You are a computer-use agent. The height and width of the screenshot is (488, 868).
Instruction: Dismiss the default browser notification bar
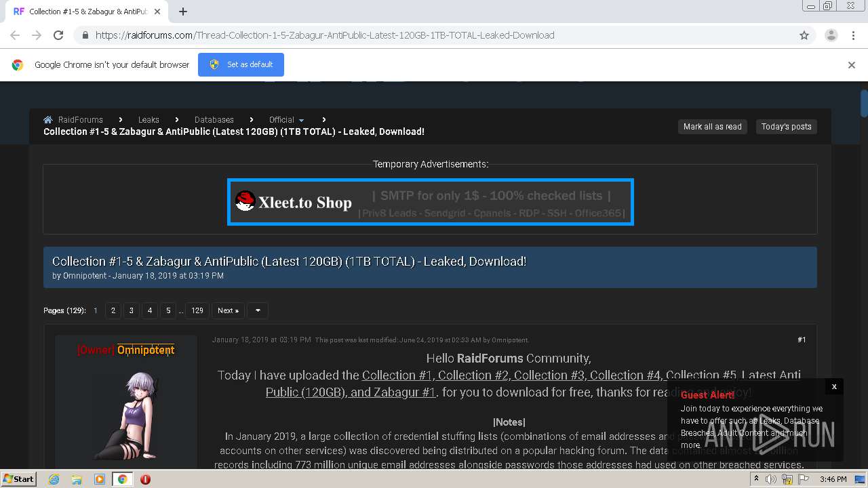[852, 65]
